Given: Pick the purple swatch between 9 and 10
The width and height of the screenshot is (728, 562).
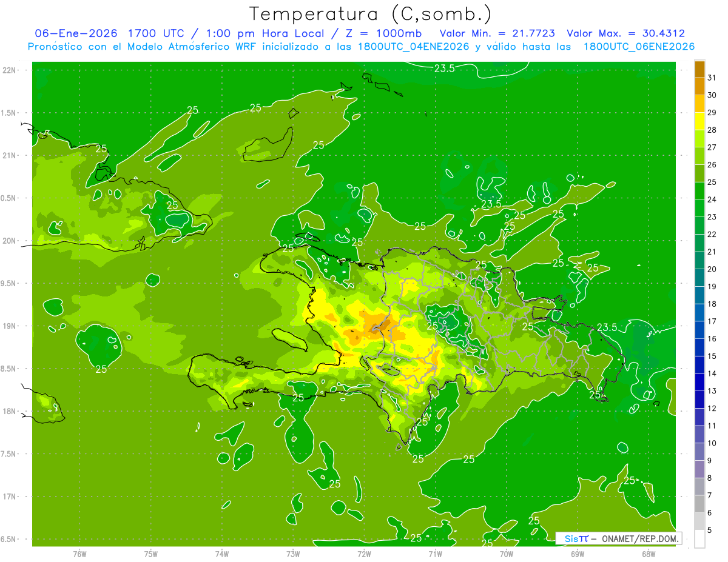Looking at the screenshot, I should [x=699, y=452].
